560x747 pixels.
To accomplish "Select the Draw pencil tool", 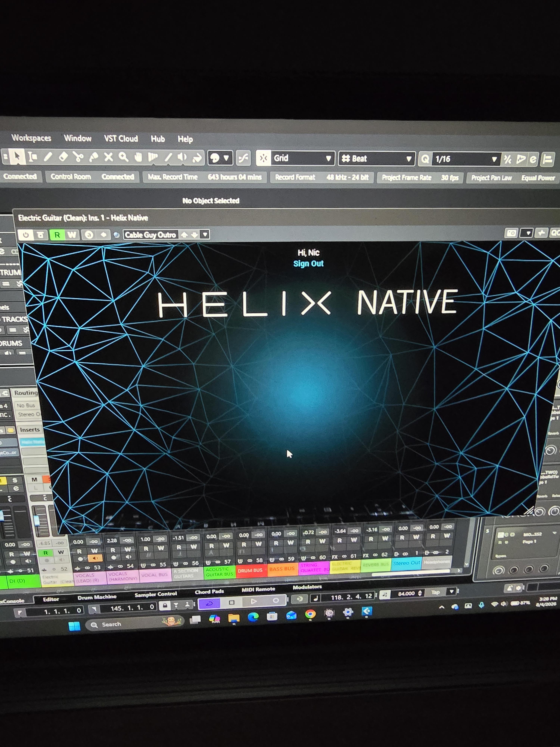I will [x=48, y=157].
